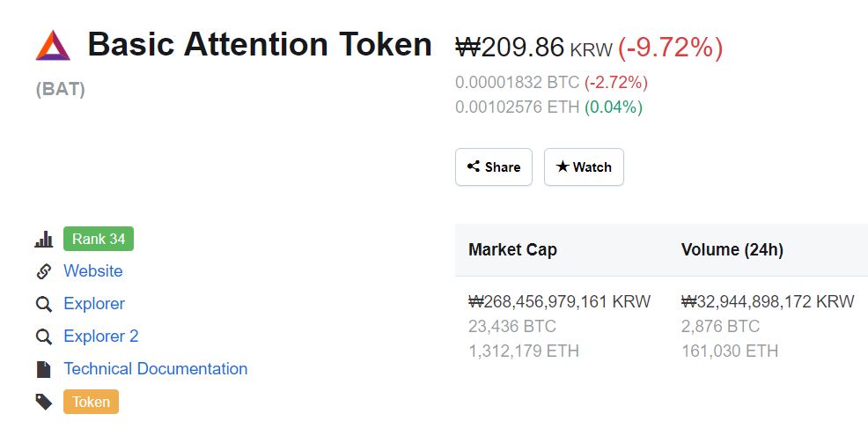Click the magnifier icon beside Explorer
The width and height of the screenshot is (868, 429).
pos(44,304)
